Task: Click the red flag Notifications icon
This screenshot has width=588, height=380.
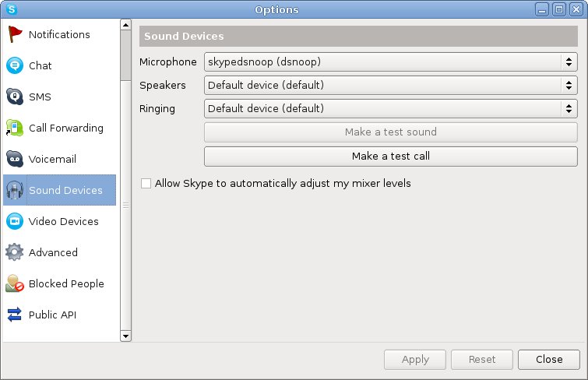Action: click(x=15, y=34)
